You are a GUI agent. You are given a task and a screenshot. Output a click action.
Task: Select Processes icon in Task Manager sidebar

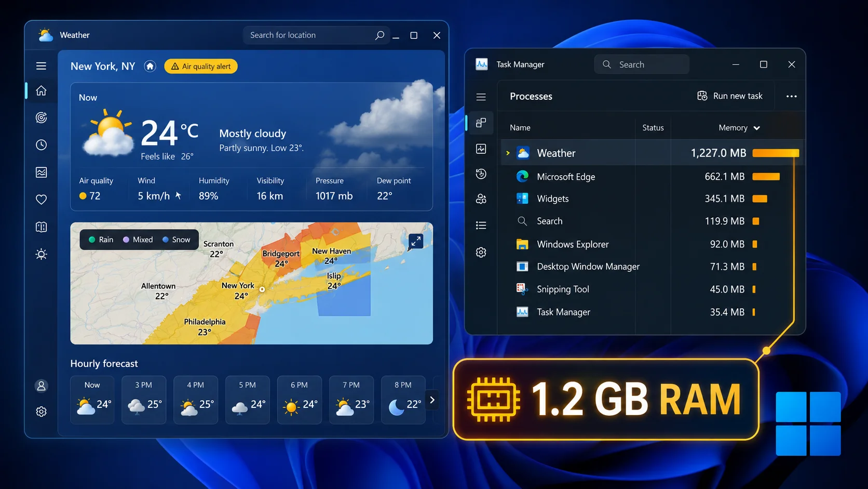point(481,123)
